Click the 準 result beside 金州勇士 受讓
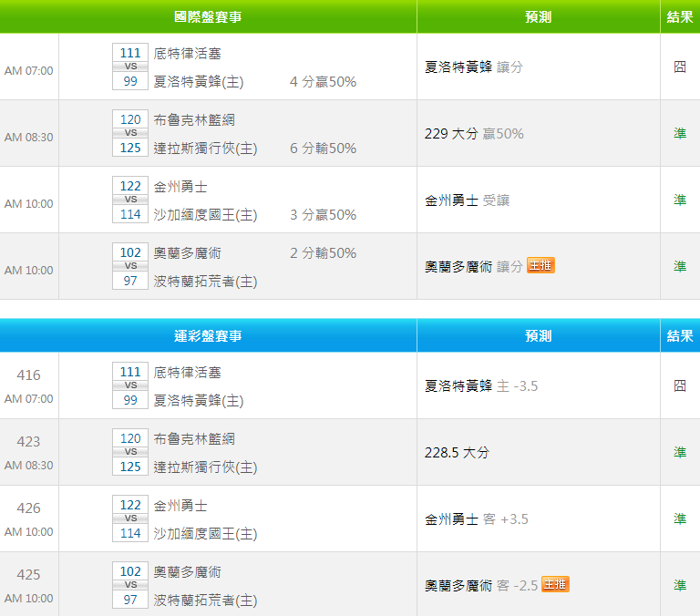 [680, 200]
